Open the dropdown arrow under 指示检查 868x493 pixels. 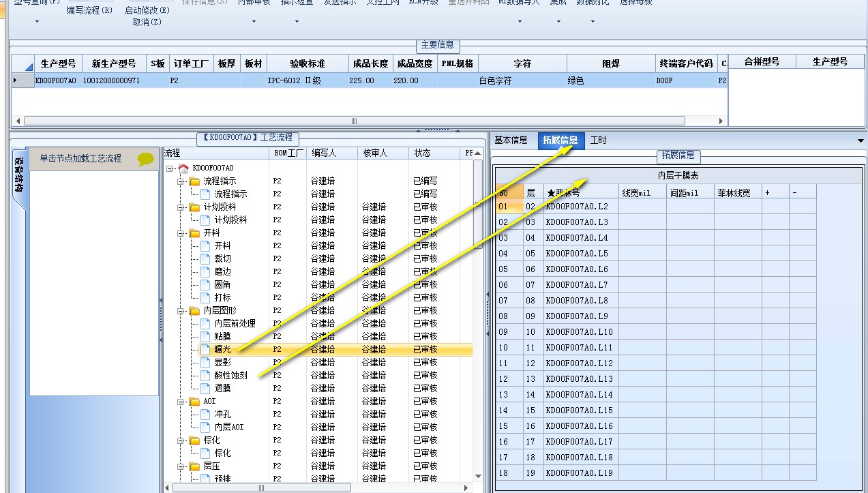(x=297, y=22)
